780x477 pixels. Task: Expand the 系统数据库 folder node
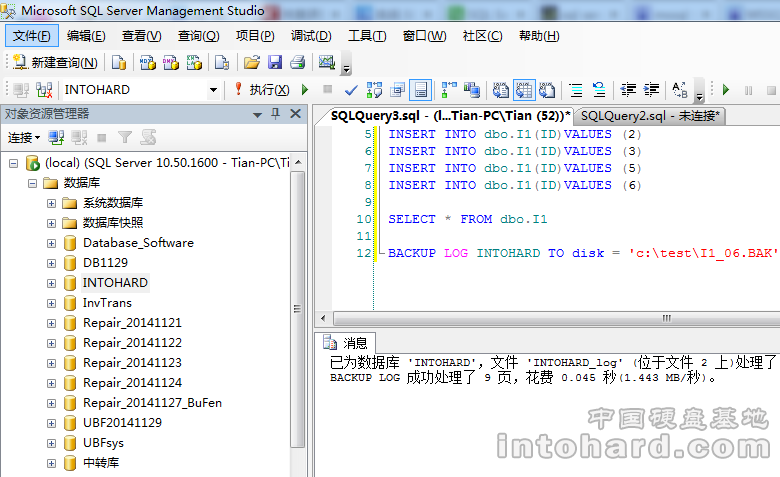point(51,203)
